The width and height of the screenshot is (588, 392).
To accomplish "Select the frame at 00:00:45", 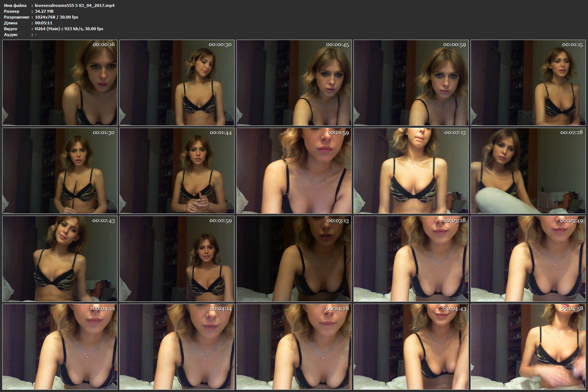I will point(294,83).
